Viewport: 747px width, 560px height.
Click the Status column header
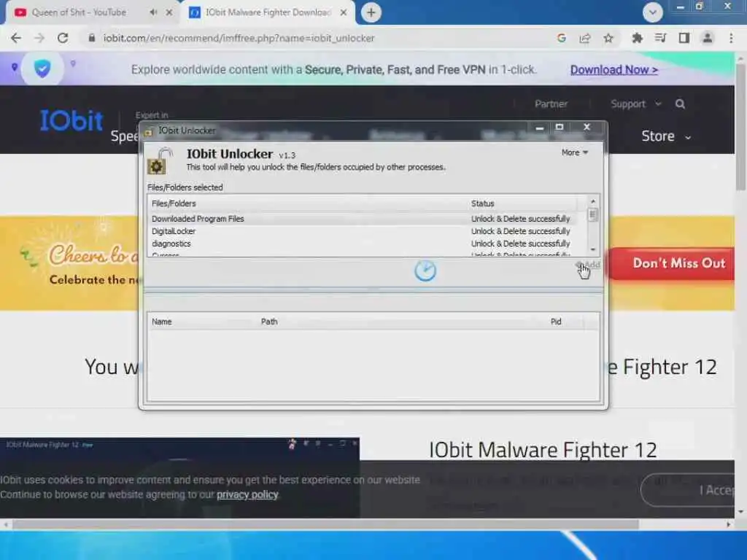pyautogui.click(x=522, y=203)
